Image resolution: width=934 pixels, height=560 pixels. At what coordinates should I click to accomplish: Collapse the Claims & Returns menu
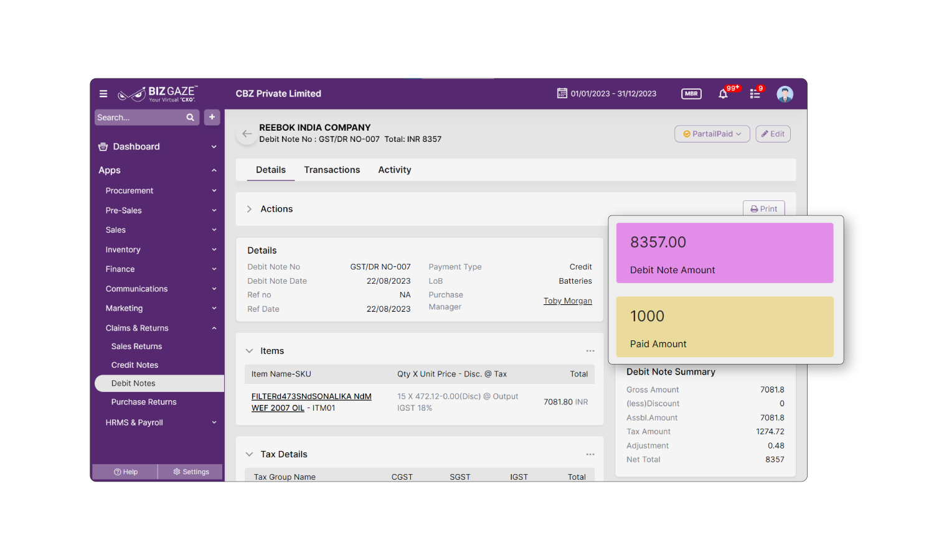click(214, 328)
